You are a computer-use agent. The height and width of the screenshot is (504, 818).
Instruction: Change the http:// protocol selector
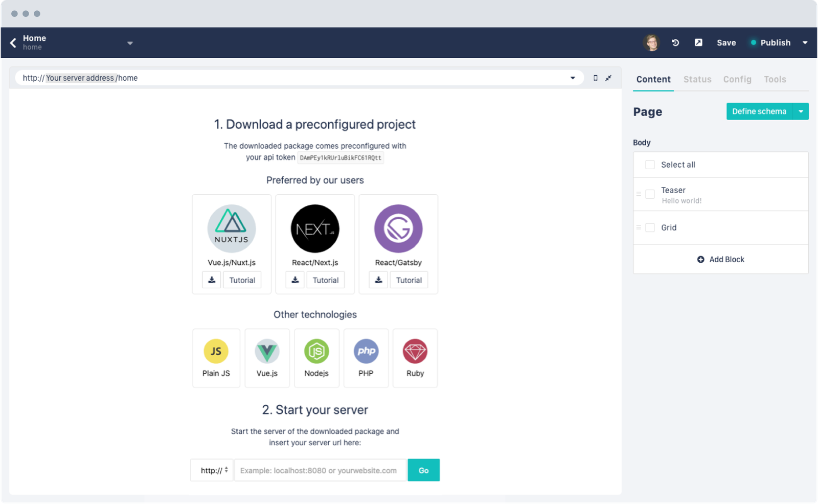click(x=212, y=470)
